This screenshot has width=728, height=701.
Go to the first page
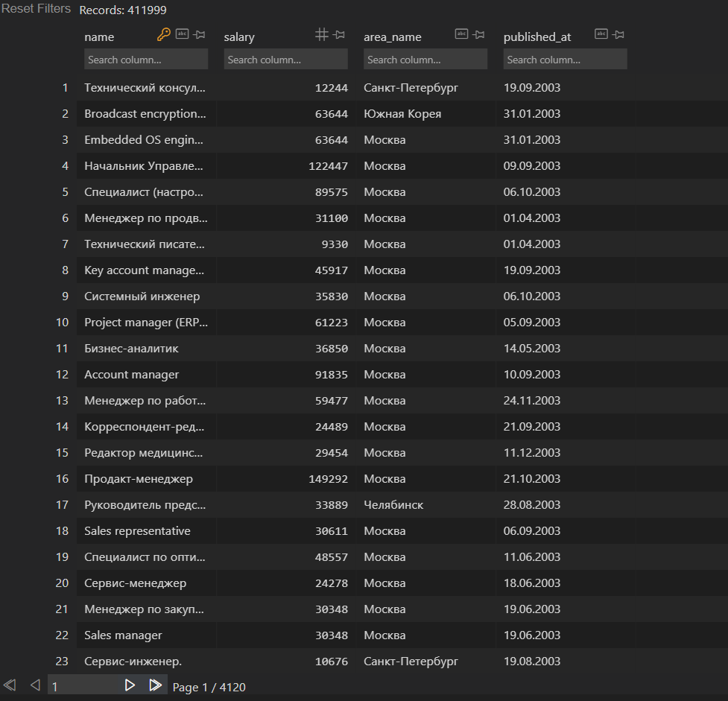(10, 685)
